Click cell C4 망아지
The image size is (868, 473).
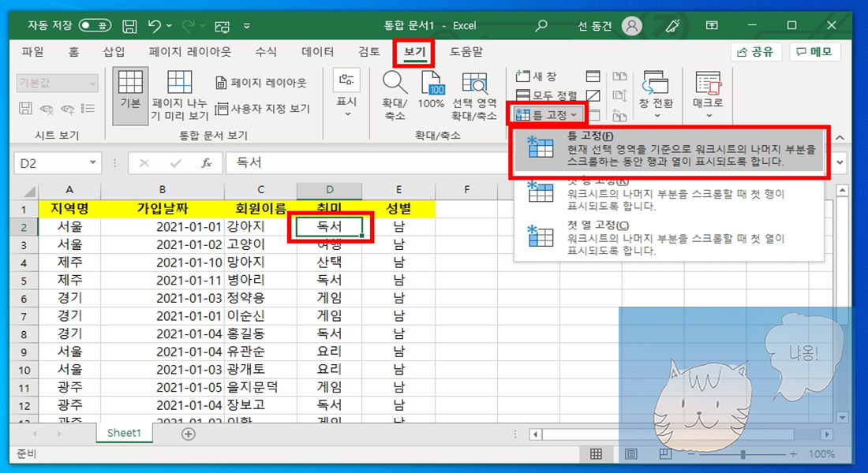click(x=260, y=263)
